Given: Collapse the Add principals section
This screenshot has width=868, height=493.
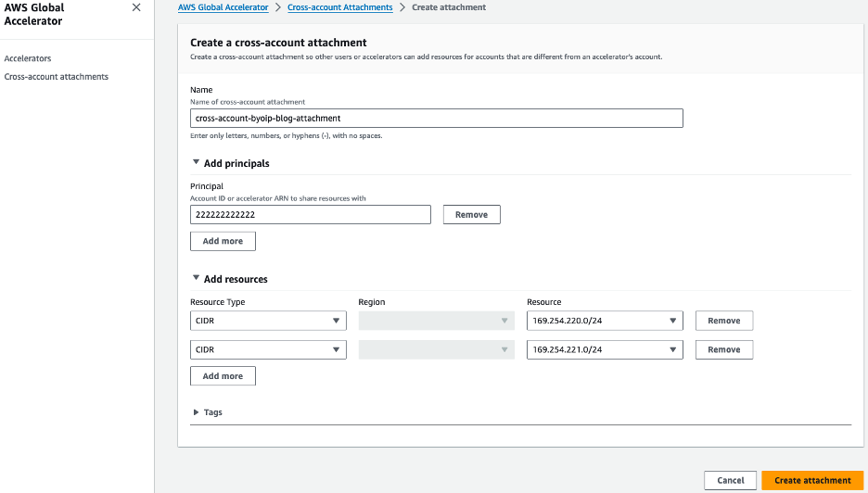Looking at the screenshot, I should click(x=196, y=163).
